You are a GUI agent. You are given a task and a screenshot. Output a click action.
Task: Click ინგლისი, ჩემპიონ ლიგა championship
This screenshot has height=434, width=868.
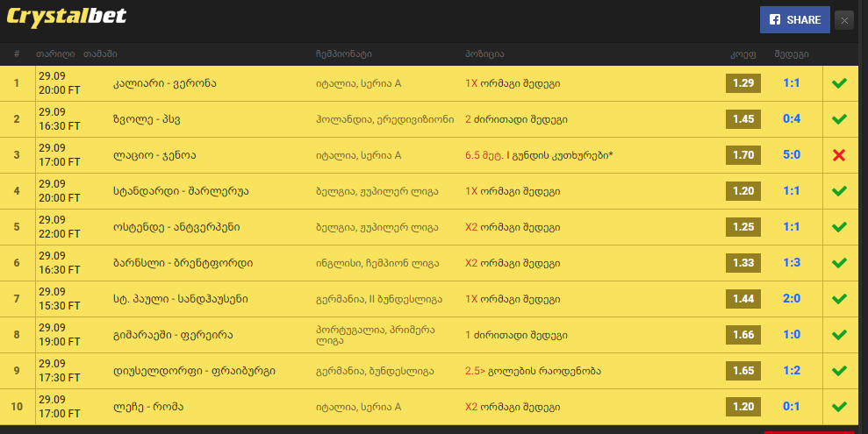click(377, 263)
